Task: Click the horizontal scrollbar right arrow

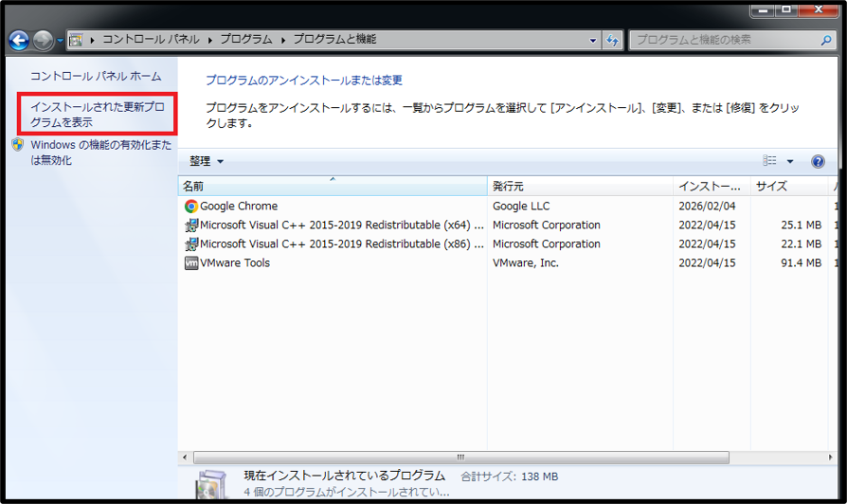Action: pyautogui.click(x=830, y=457)
